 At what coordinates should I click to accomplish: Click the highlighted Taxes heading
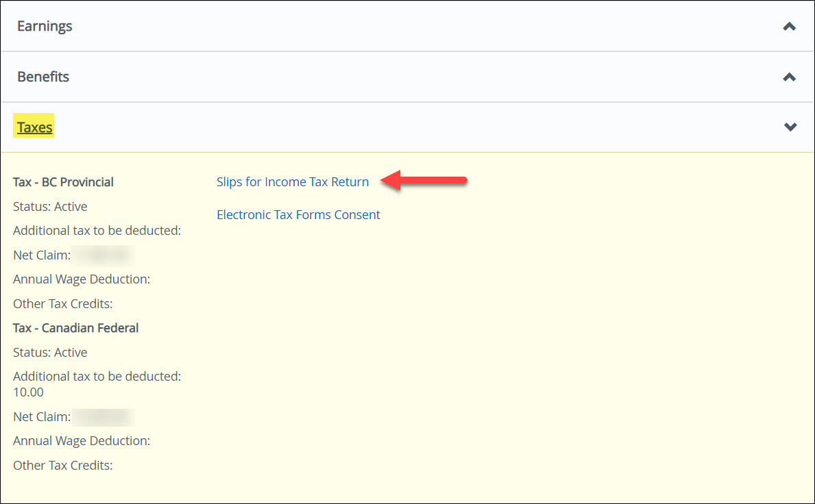click(35, 127)
